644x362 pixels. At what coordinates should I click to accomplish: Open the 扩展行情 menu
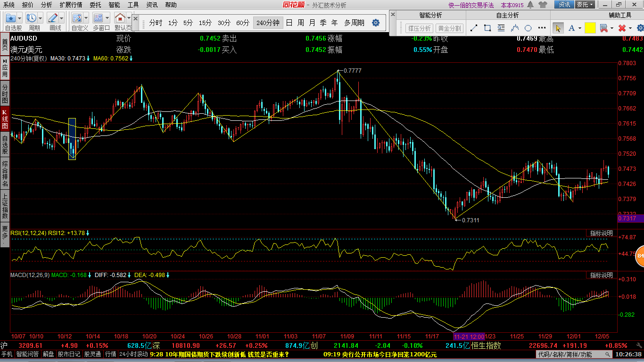(71, 5)
